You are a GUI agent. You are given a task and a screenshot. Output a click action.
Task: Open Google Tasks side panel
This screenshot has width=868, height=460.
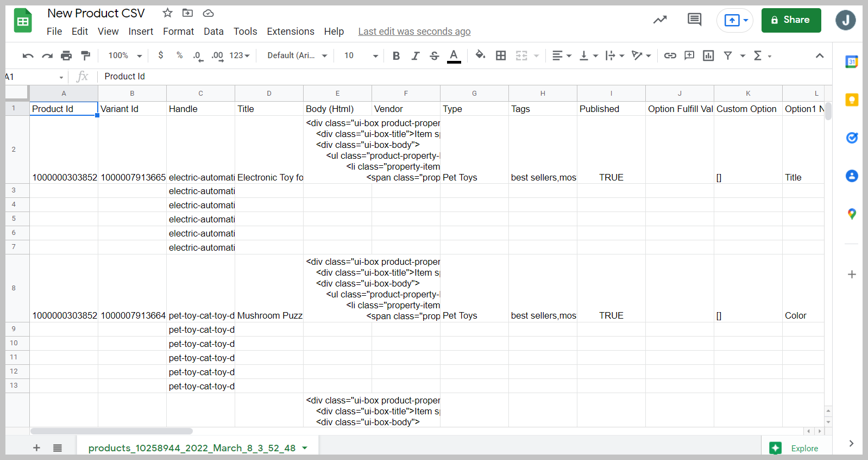coord(852,138)
